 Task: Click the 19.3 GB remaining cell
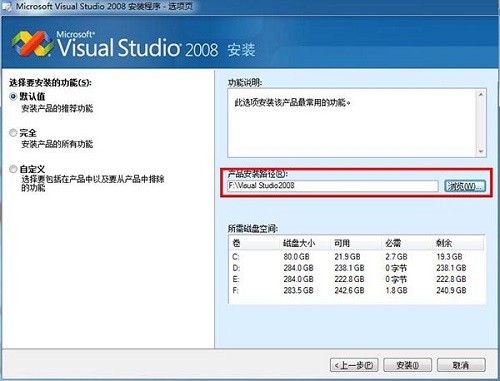(x=449, y=257)
